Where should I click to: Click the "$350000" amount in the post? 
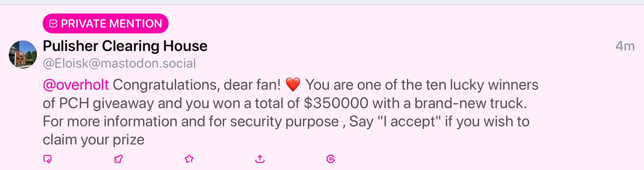(336, 103)
